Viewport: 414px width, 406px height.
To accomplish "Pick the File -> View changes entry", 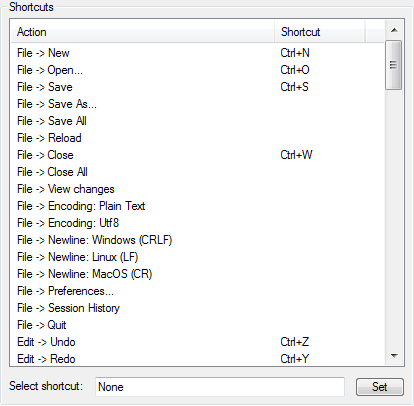I will pos(197,189).
